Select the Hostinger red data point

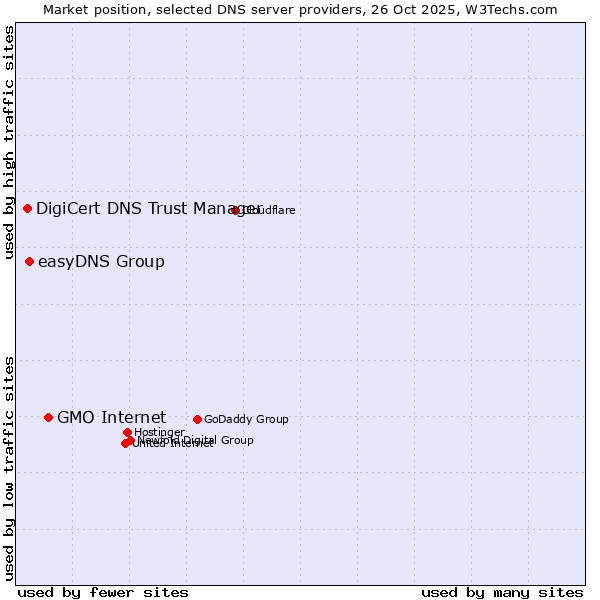tap(127, 432)
